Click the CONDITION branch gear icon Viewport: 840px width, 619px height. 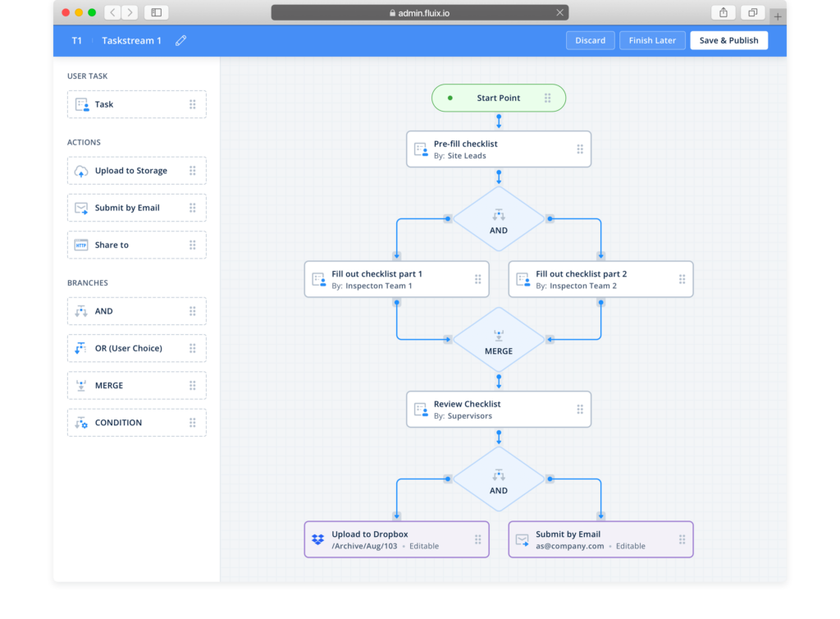pyautogui.click(x=81, y=423)
